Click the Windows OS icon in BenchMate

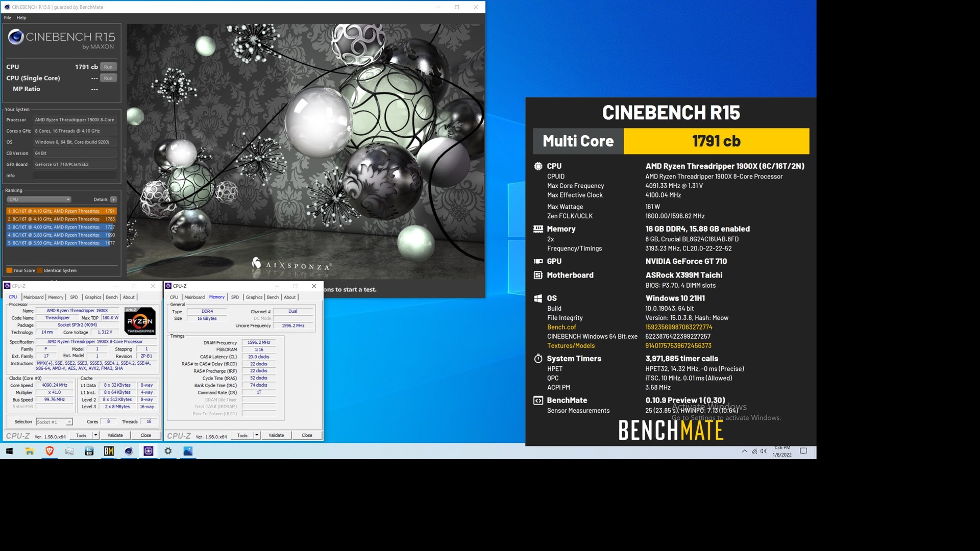coord(538,298)
